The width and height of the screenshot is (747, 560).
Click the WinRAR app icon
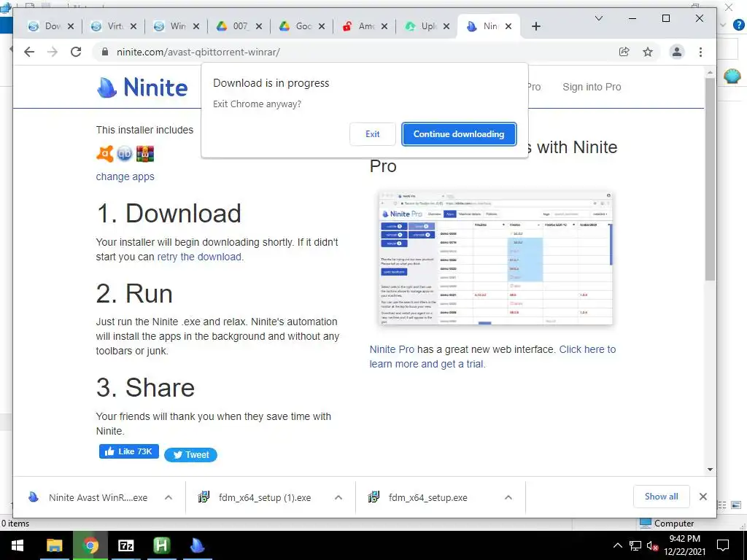coord(145,154)
